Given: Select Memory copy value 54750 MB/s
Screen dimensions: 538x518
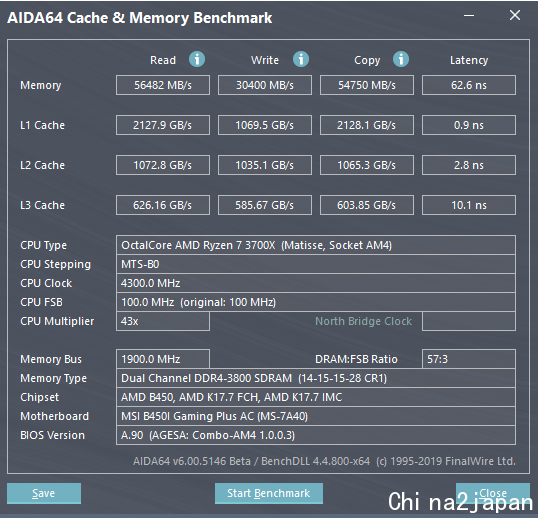Looking at the screenshot, I should (367, 85).
